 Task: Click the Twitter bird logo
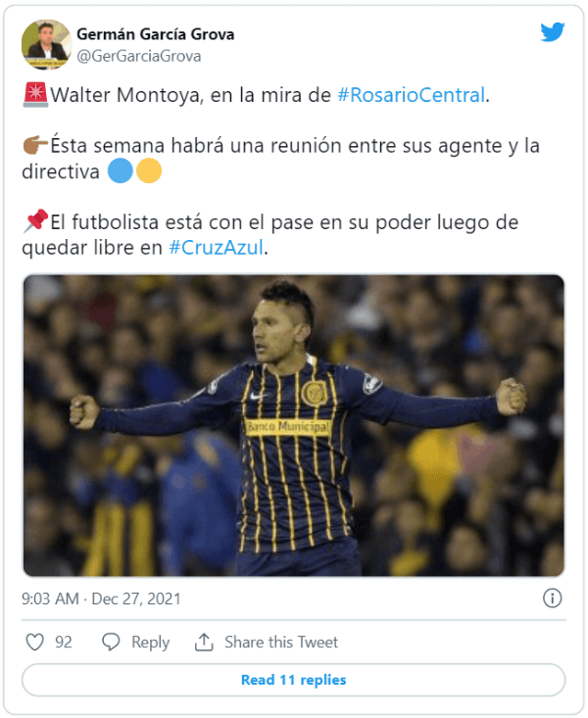[552, 32]
